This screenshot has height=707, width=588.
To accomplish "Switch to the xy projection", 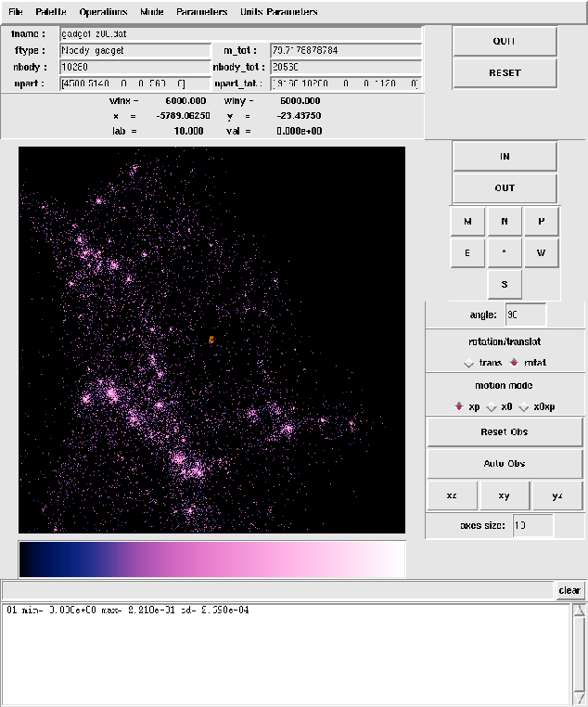I will (x=505, y=495).
